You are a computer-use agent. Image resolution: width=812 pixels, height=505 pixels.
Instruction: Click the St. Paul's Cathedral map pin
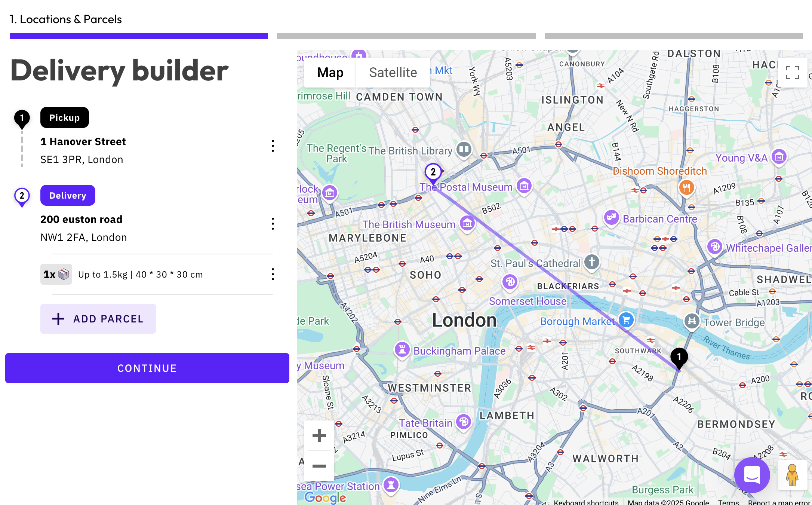click(592, 262)
